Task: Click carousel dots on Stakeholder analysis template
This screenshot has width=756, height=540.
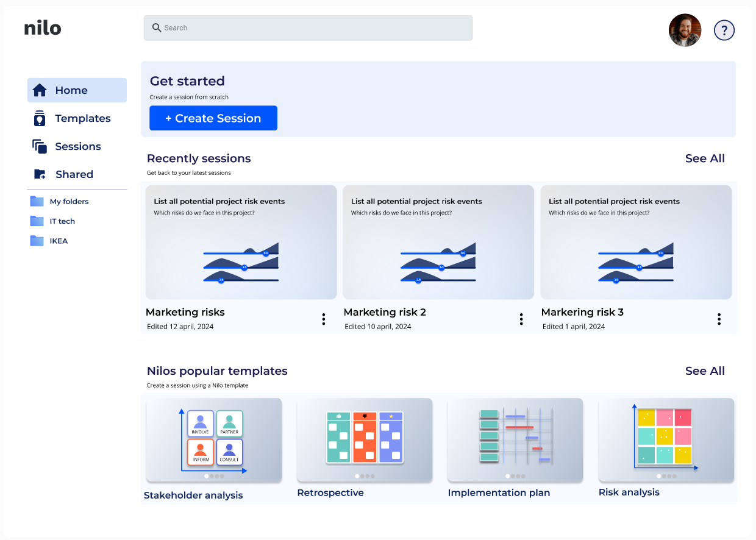Action: 214,476
